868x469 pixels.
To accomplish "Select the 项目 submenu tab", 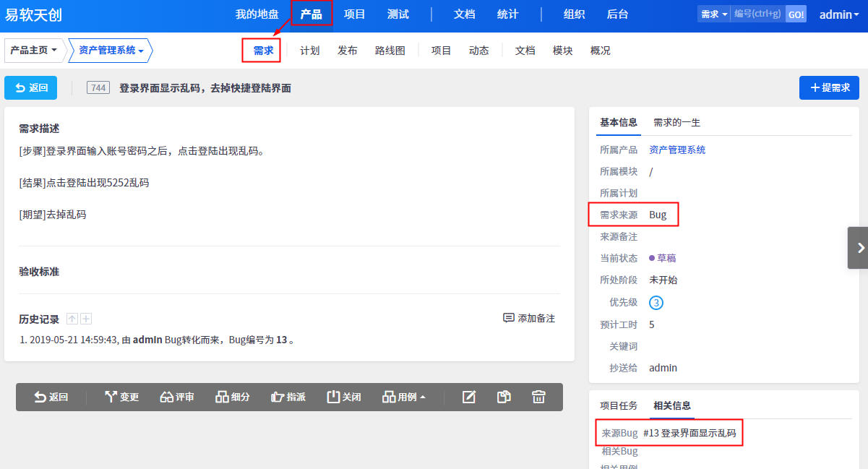I will tap(441, 50).
